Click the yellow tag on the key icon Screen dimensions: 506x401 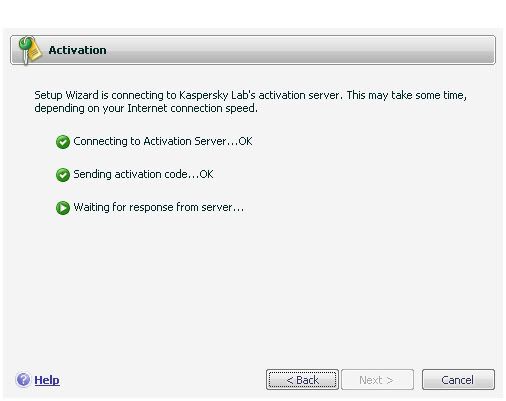pyautogui.click(x=35, y=53)
